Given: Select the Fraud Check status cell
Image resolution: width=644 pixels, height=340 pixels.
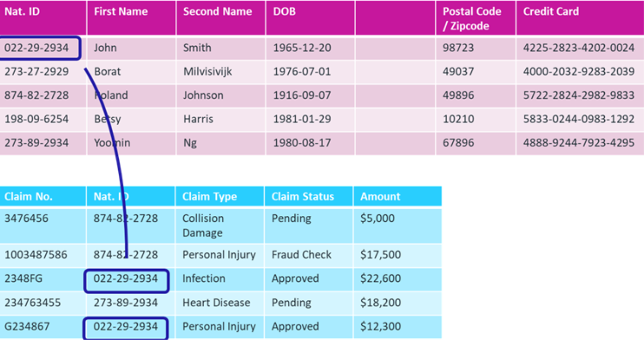Looking at the screenshot, I should point(301,254).
